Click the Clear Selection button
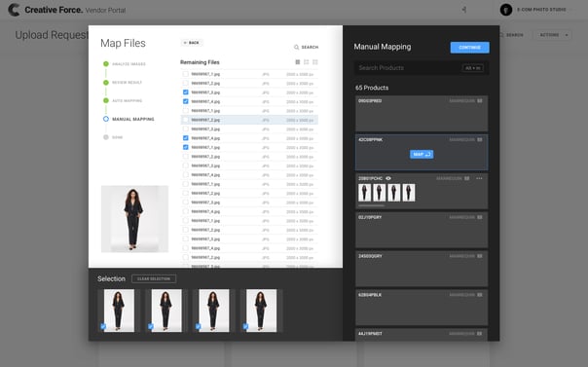This screenshot has width=588, height=367. [154, 279]
